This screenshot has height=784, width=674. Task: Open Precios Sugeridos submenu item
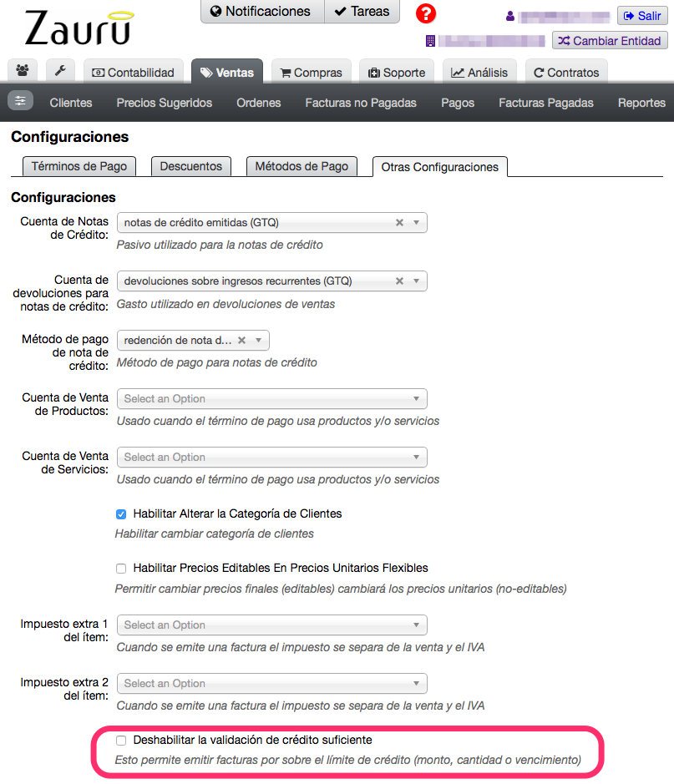click(x=165, y=103)
